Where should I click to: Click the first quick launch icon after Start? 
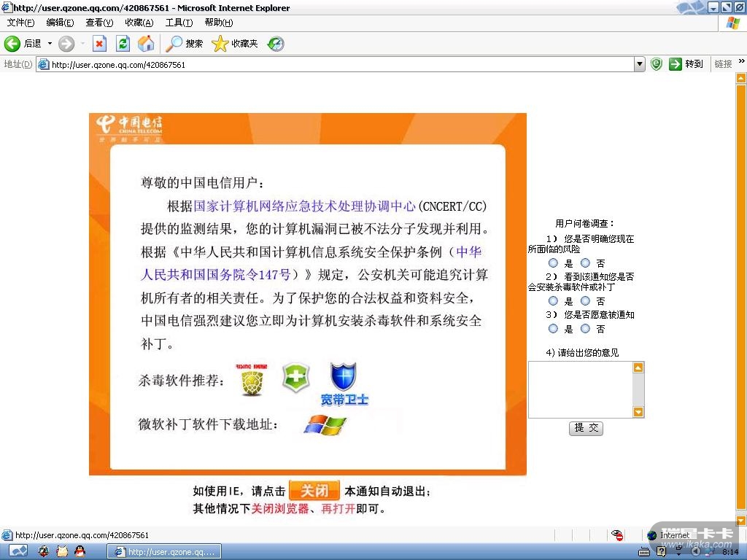44,551
